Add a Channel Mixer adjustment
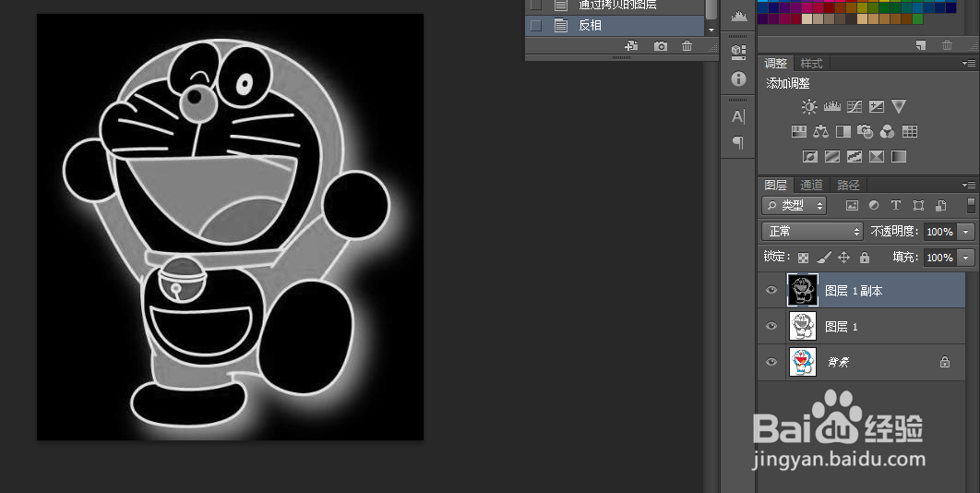 (887, 131)
